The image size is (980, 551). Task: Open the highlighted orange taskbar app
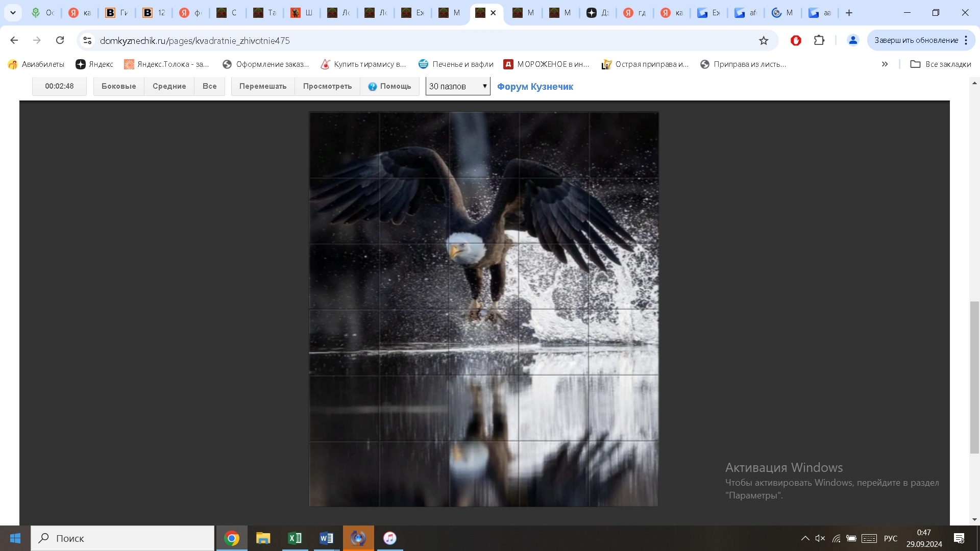(x=358, y=538)
